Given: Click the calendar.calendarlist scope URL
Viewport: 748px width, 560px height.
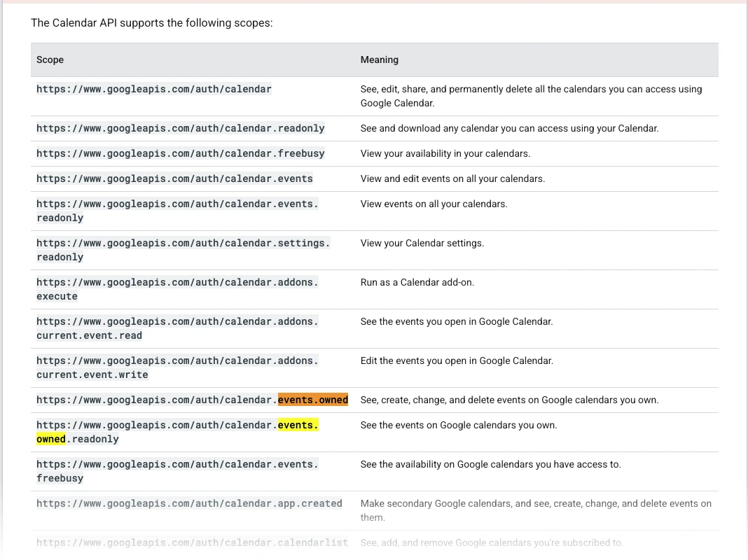Looking at the screenshot, I should click(192, 542).
